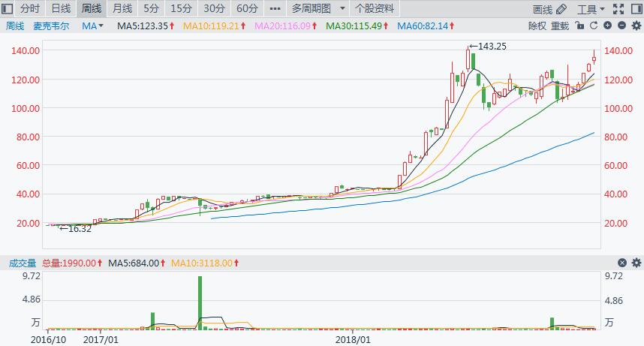Click the 周线 label beside stock name
This screenshot has width=644, height=346.
15,26
